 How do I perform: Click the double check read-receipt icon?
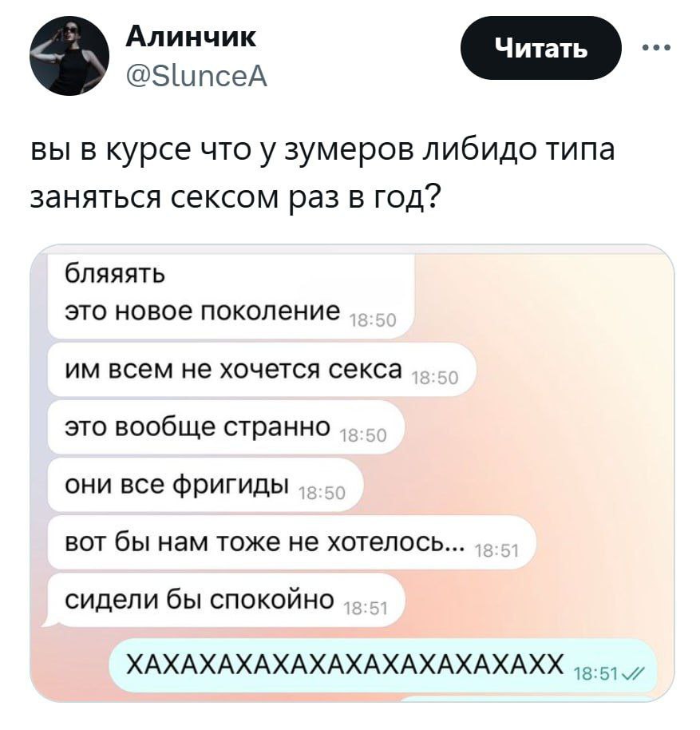[x=632, y=673]
